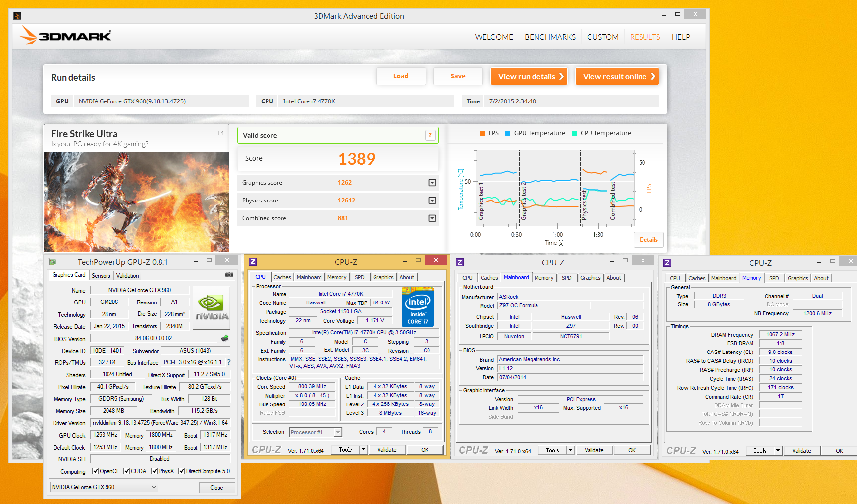Open Tools dropdown arrow in CPU-Z CPU window
This screenshot has height=504, width=857.
coord(363,450)
